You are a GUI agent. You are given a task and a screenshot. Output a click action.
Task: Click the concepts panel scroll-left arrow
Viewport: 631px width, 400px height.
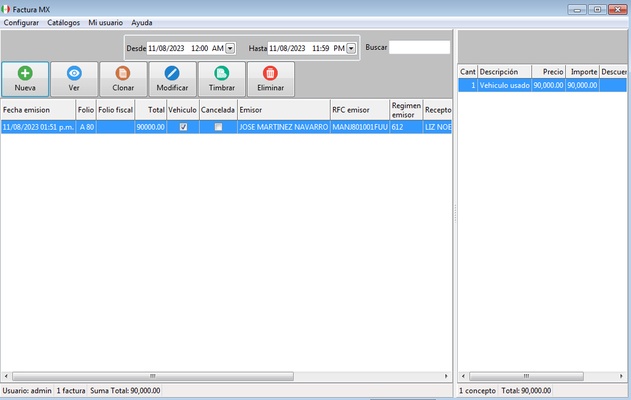click(463, 376)
